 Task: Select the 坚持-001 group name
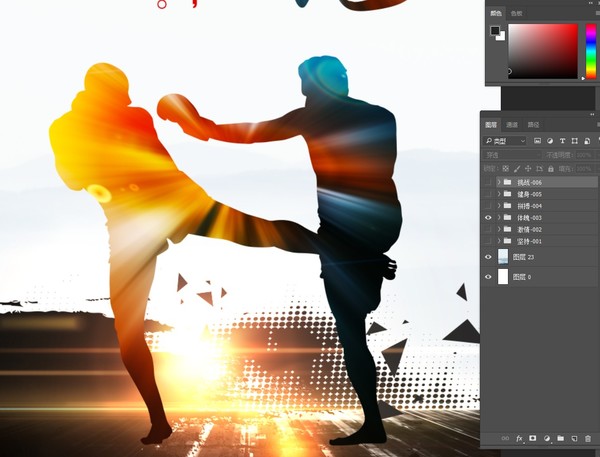click(529, 242)
